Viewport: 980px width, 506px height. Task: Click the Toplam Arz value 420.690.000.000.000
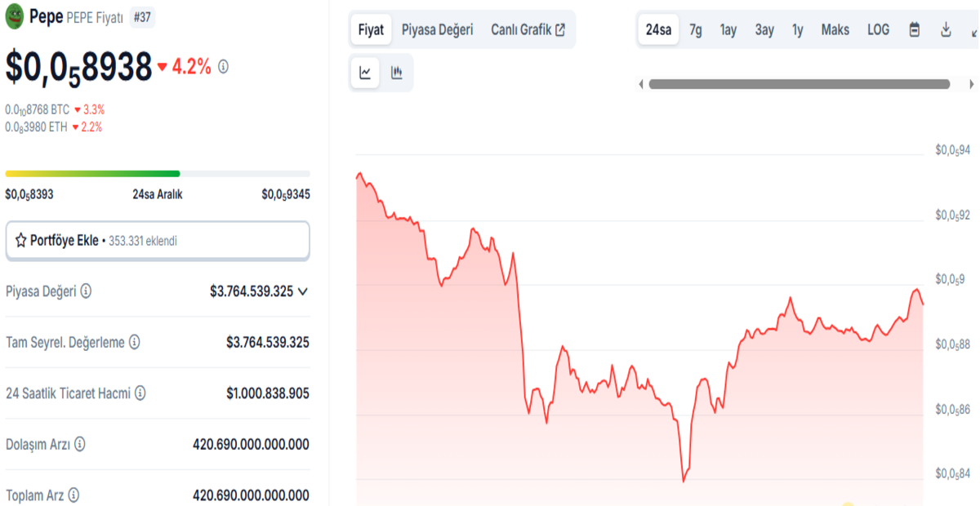(x=251, y=495)
